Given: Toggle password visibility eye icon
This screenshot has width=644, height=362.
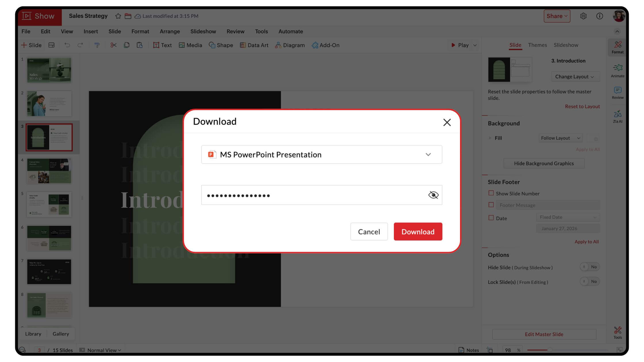Looking at the screenshot, I should [x=433, y=195].
